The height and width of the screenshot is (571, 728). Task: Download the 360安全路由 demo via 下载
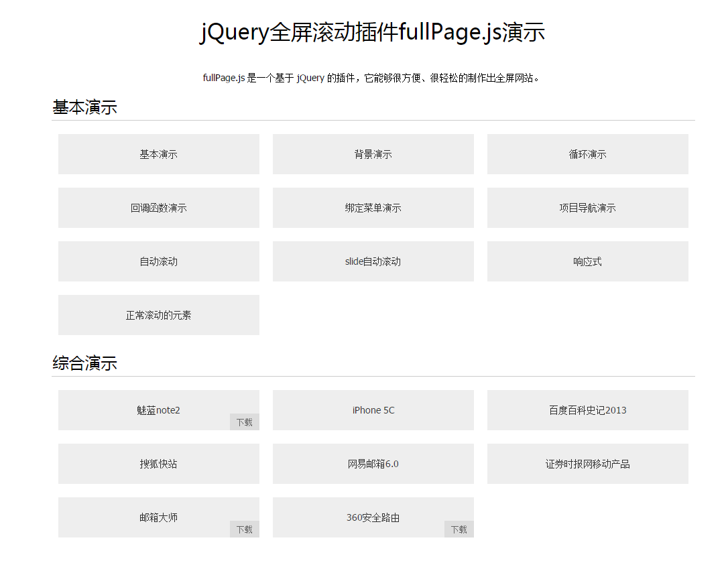tap(459, 529)
